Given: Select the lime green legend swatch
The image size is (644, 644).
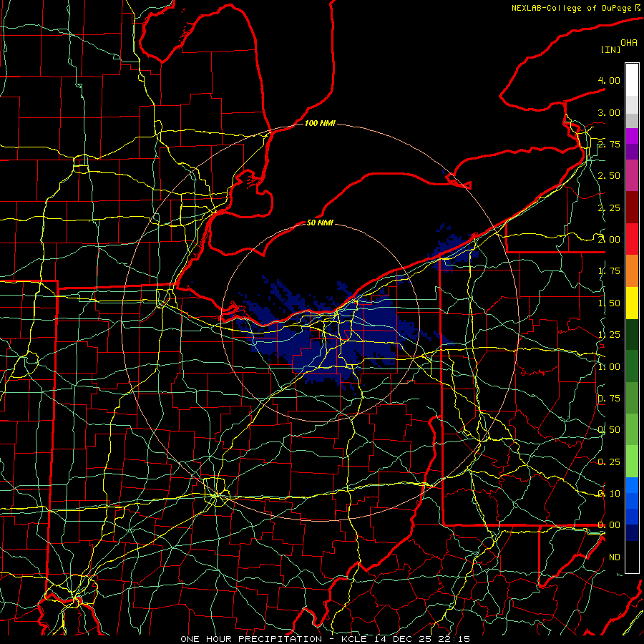Looking at the screenshot, I should point(632,462).
